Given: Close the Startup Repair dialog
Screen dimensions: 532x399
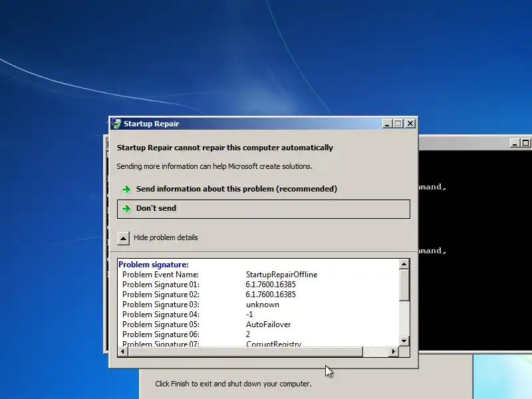Looking at the screenshot, I should click(x=410, y=124).
